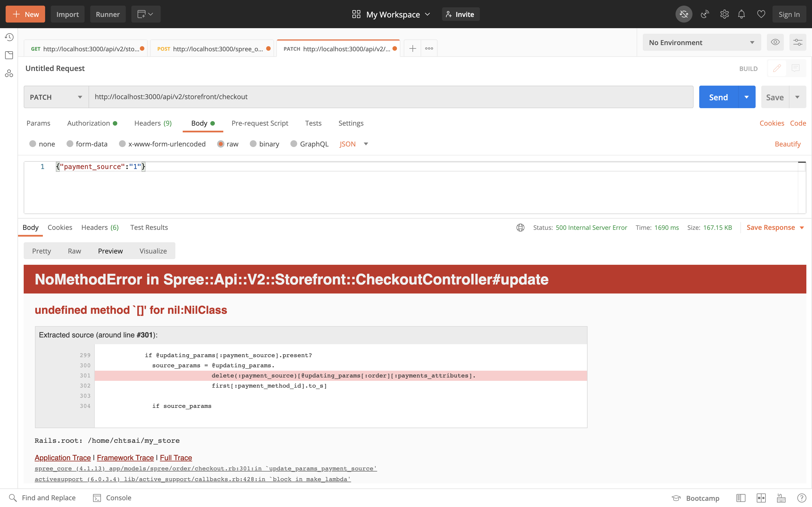Switch to the Pre-request Script tab

[x=260, y=123]
